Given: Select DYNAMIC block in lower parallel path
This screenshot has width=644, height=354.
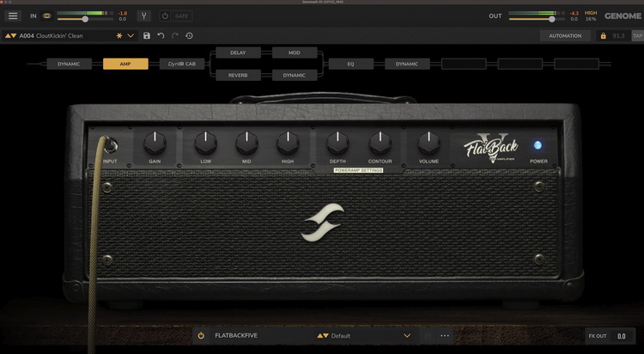Looking at the screenshot, I should [x=295, y=76].
